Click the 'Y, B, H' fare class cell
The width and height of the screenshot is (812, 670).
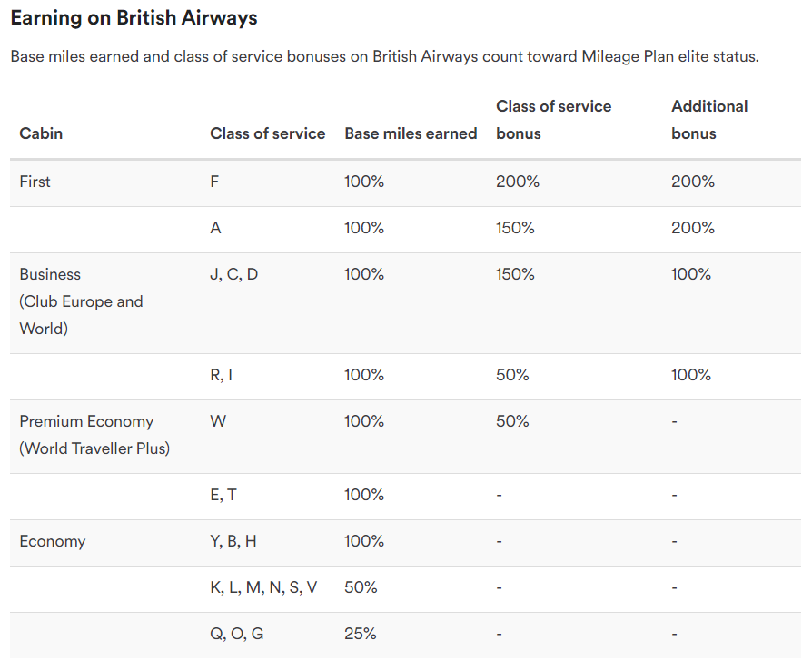click(x=233, y=542)
